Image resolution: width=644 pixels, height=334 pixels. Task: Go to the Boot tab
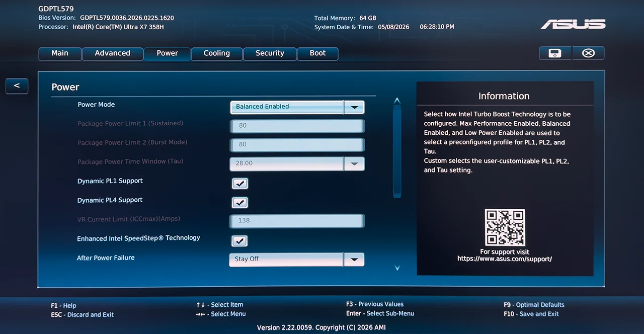click(317, 53)
